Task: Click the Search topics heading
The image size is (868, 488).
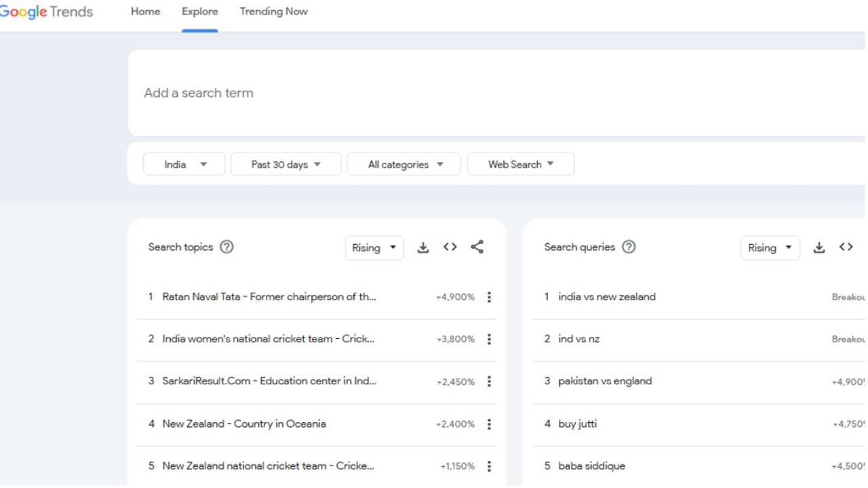Action: point(180,247)
